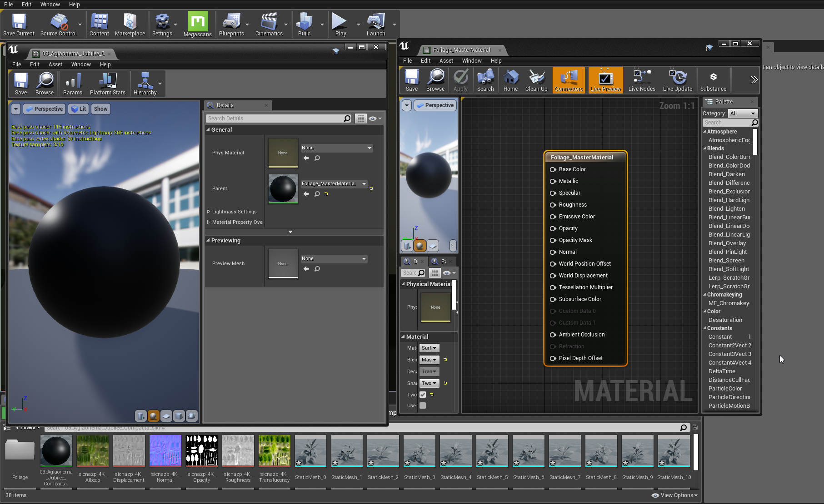Open Help menu in main editor
824x504 pixels.
coord(74,5)
